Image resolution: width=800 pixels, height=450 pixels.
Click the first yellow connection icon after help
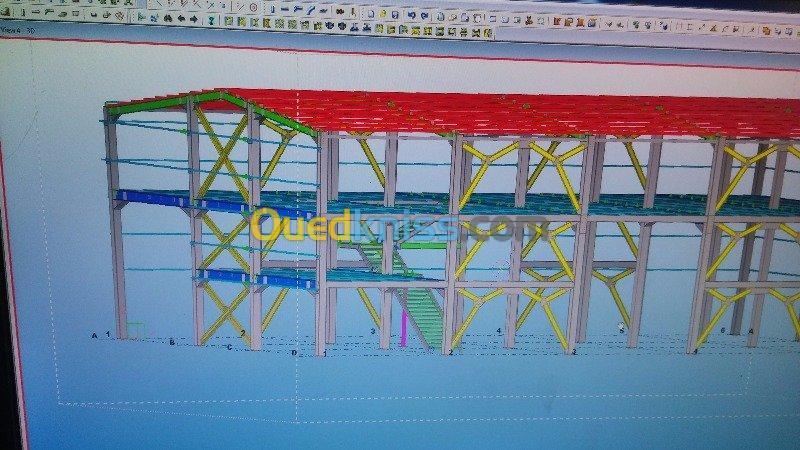[229, 21]
